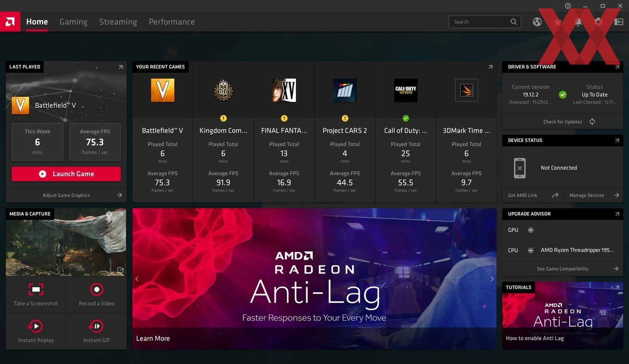Click the Average FPS 75.3 box in Last Played
Screen dimensions: 629x364
click(95, 142)
